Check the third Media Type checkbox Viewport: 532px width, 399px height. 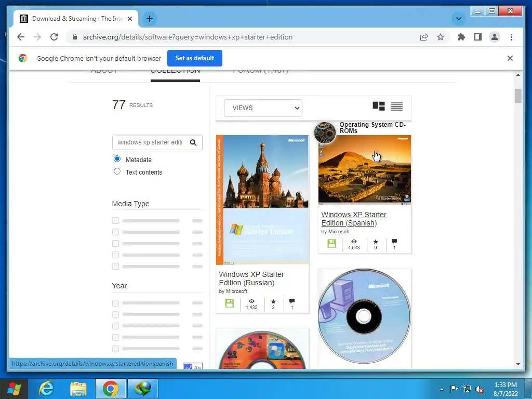pyautogui.click(x=115, y=244)
